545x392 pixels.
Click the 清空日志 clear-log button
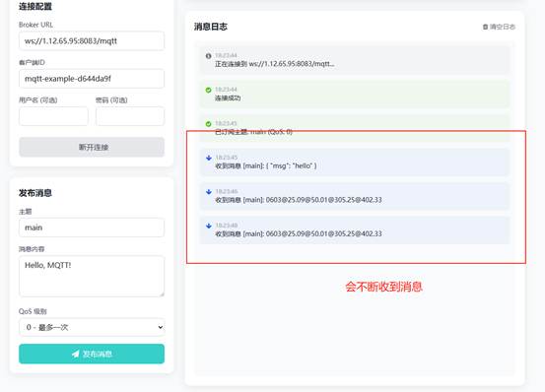[x=499, y=27]
